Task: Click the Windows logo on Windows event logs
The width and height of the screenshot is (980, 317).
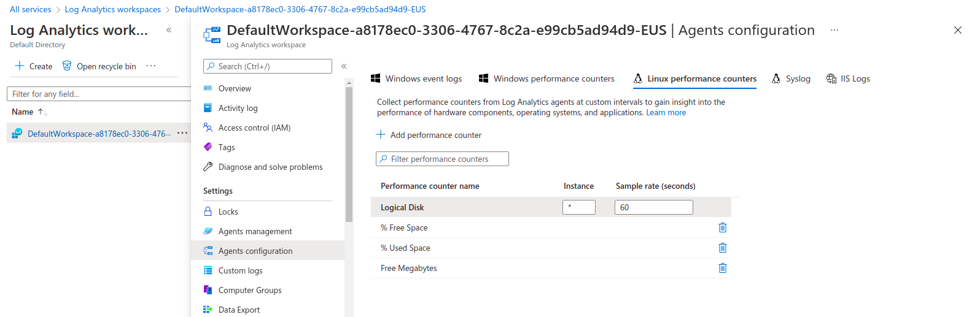Action: click(x=376, y=78)
